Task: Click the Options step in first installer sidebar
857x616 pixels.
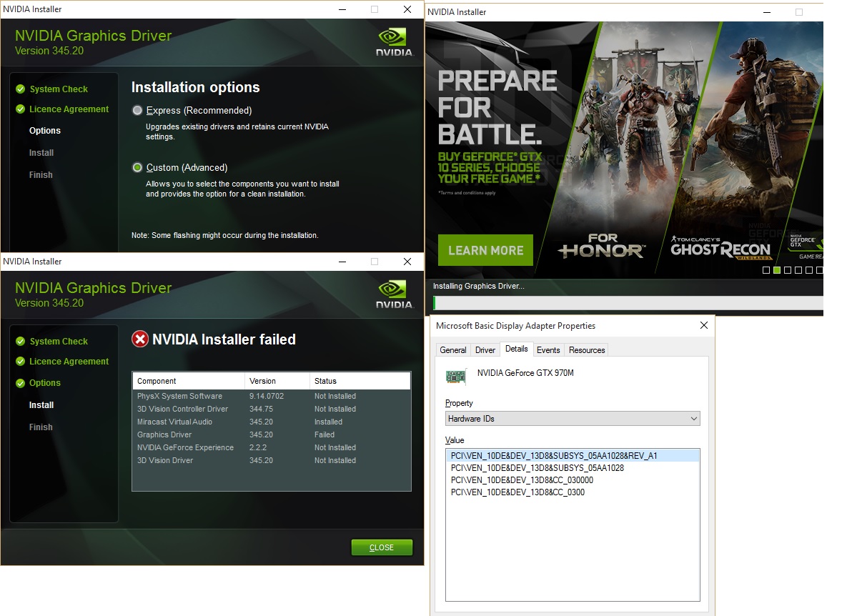Action: click(x=45, y=131)
